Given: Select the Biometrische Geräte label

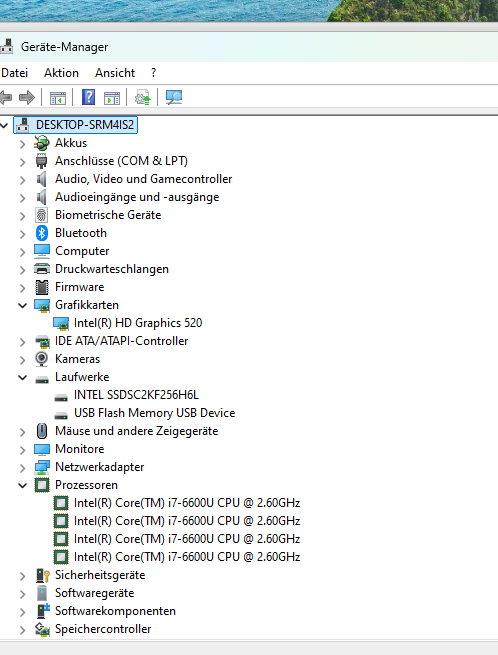Looking at the screenshot, I should 108,215.
